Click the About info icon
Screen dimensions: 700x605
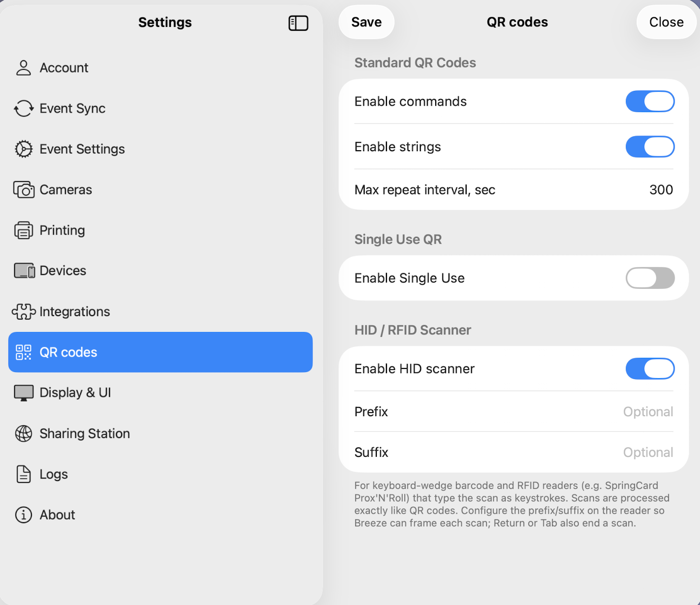[23, 515]
